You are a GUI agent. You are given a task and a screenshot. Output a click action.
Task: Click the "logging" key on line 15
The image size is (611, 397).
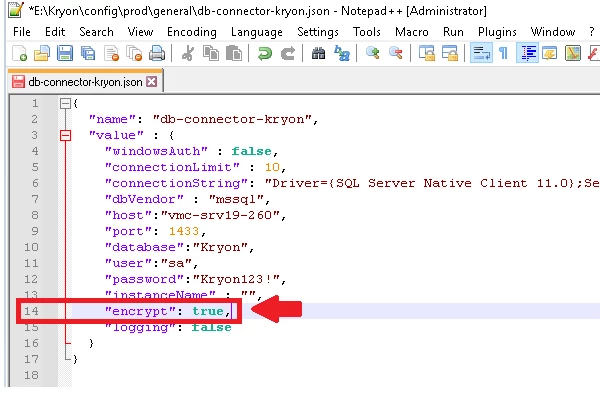point(141,327)
